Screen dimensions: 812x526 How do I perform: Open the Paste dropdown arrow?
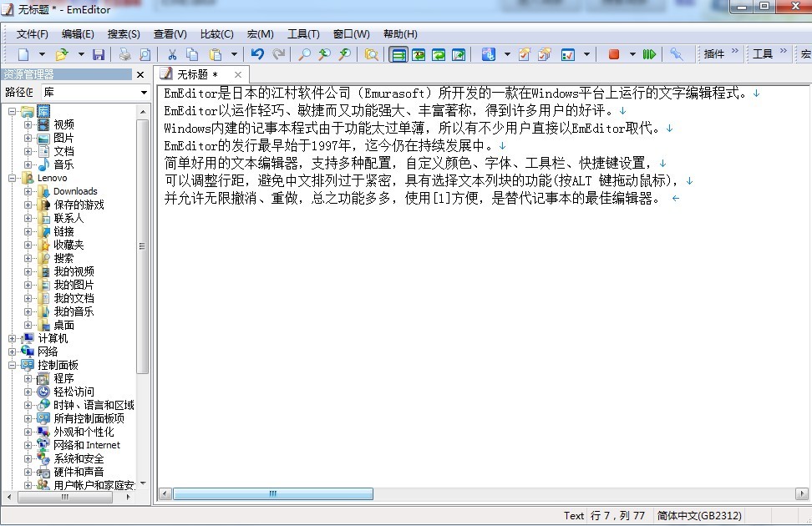pyautogui.click(x=234, y=54)
